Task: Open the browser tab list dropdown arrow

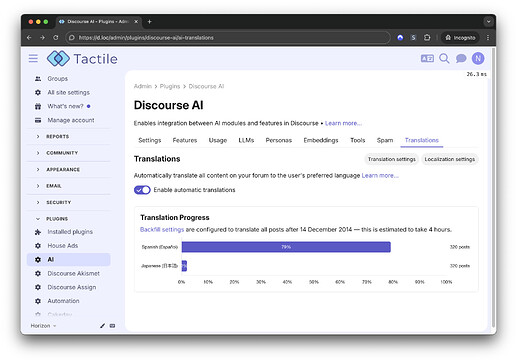Action: point(488,22)
